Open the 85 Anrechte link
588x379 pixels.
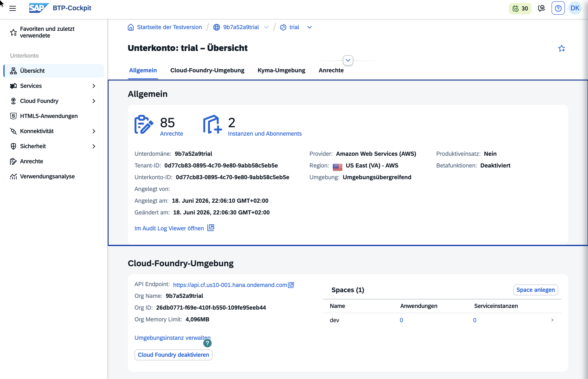pyautogui.click(x=171, y=134)
